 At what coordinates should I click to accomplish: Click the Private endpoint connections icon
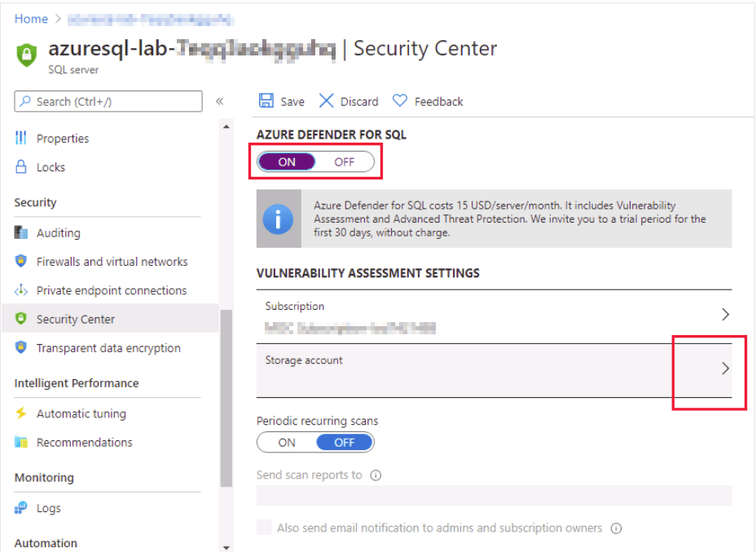point(22,290)
